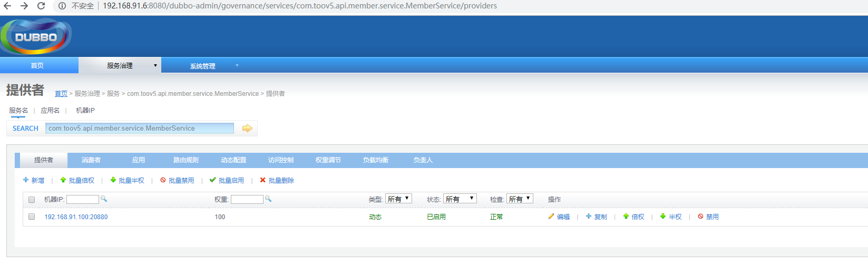Image resolution: width=868 pixels, height=275 pixels.
Task: Switch to the 权重调节 tab
Action: [328, 160]
